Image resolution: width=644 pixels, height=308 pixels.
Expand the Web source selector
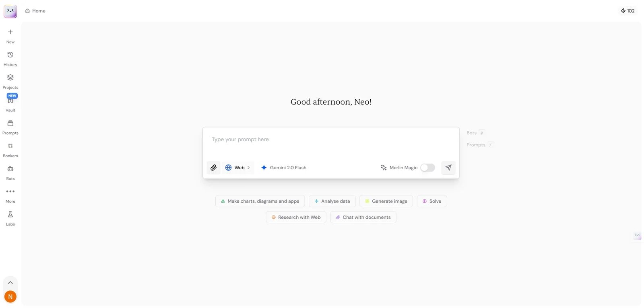tap(238, 168)
